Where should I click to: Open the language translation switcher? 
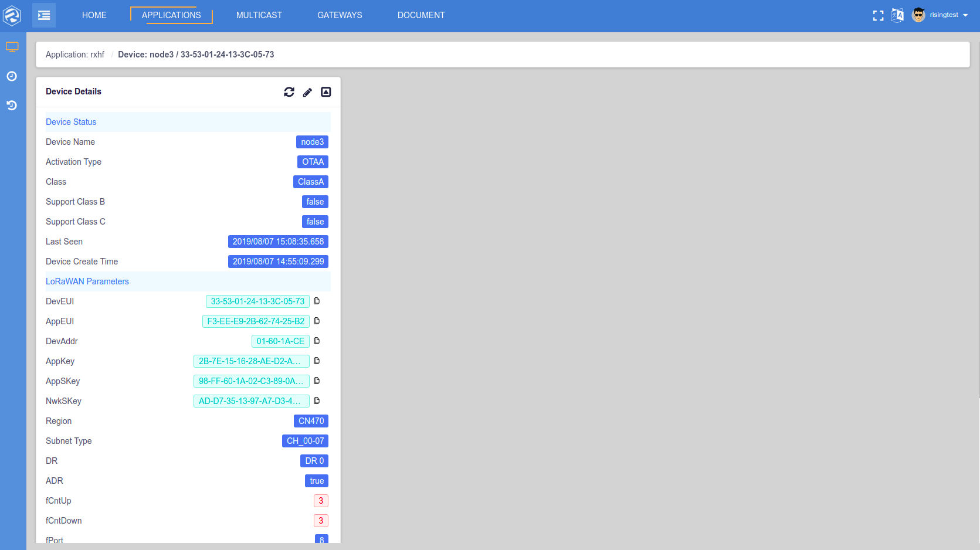(897, 15)
